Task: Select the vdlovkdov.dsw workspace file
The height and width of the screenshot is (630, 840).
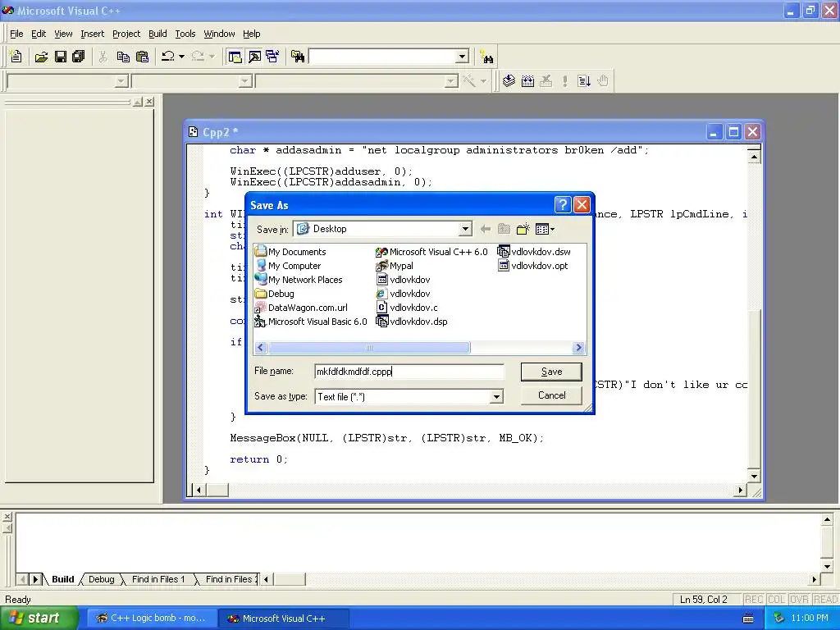Action: (534, 252)
